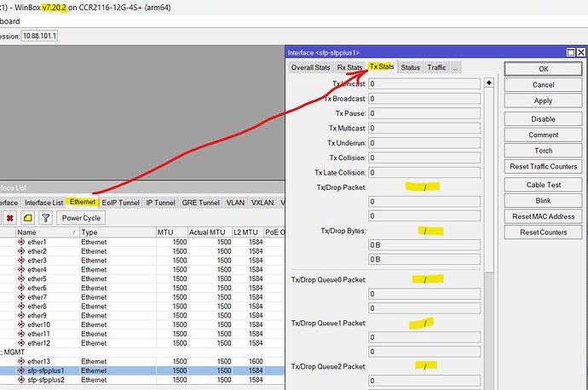Image resolution: width=588 pixels, height=390 pixels.
Task: Open the EoIP Tunnel tab
Action: point(120,203)
